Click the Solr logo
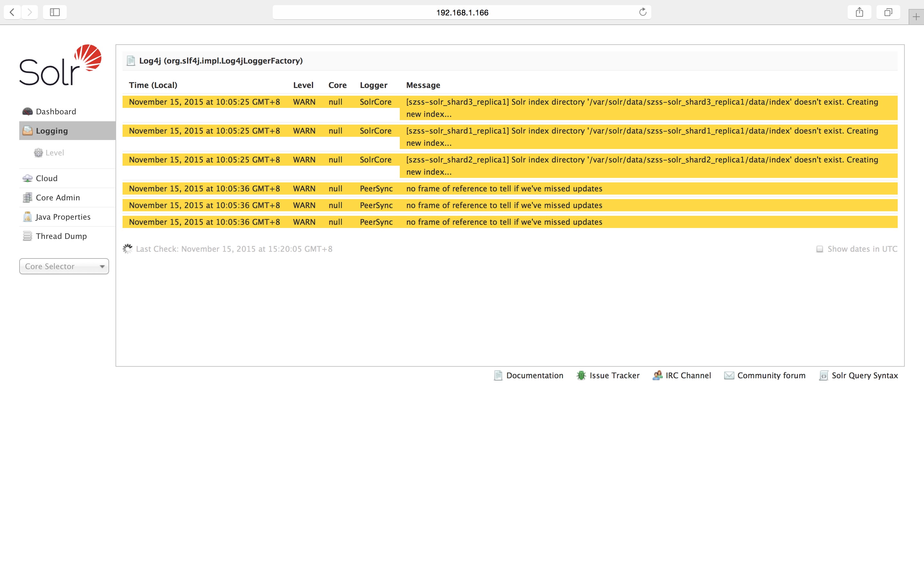924x578 pixels. coord(60,65)
